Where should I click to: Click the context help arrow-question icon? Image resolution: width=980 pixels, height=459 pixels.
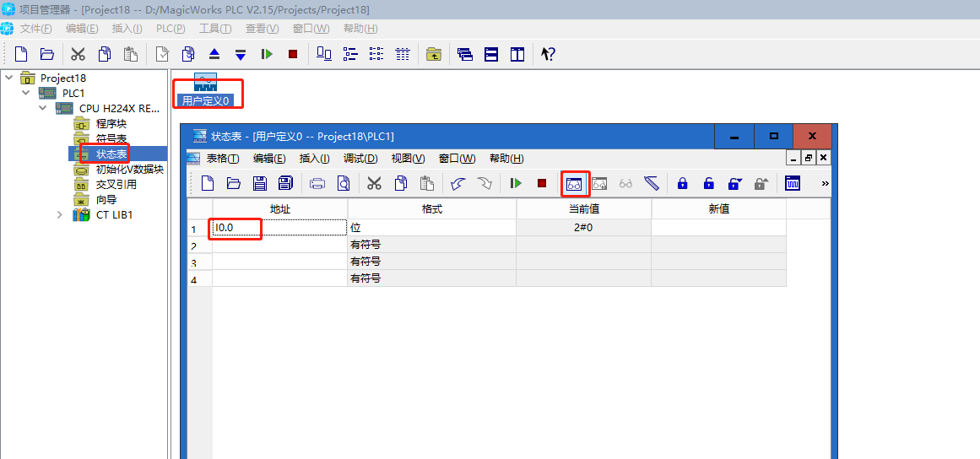pos(548,54)
